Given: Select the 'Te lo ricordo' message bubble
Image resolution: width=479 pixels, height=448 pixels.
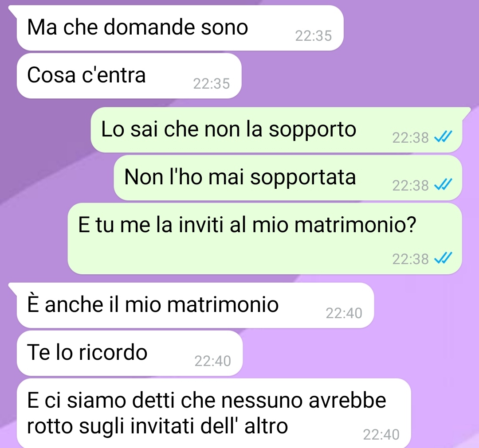Looking at the screenshot, I should [130, 353].
